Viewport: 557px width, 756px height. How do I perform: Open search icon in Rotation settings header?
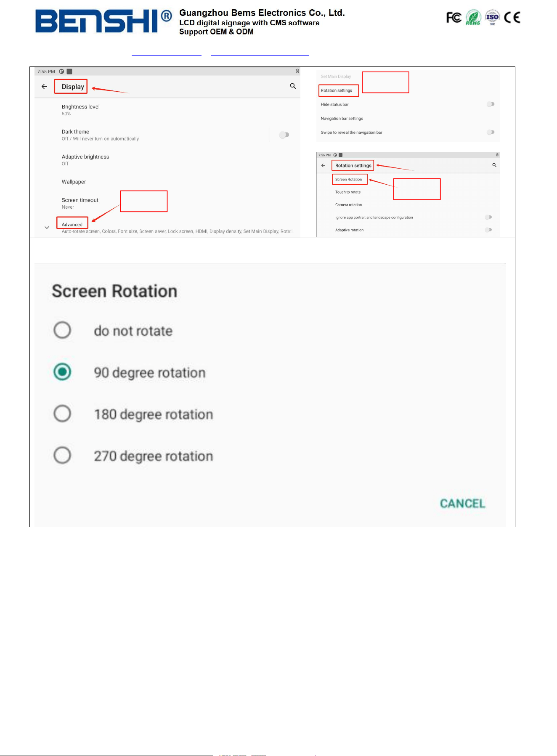(x=494, y=165)
